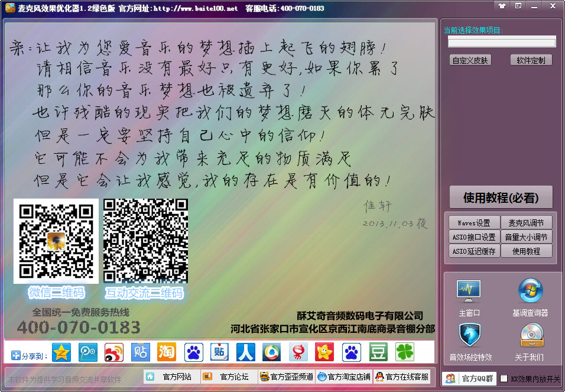Viewport: 565px width, 392px height.
Task: Launch 基调查询器 Windows orb icon
Action: tap(530, 291)
